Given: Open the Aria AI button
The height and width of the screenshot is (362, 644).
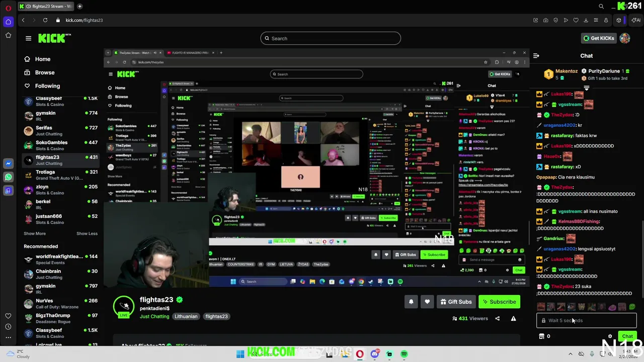Looking at the screenshot, I should click(636, 20).
